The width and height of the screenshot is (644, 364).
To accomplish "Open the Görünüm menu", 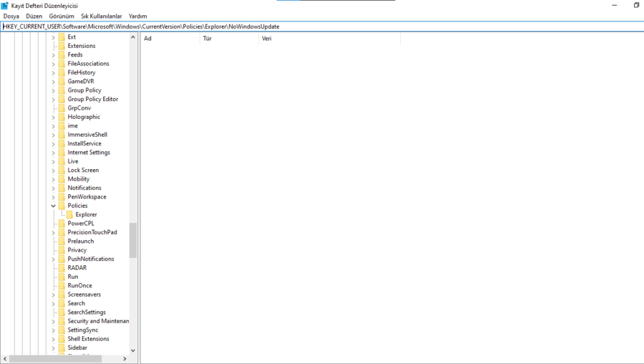I will click(62, 16).
